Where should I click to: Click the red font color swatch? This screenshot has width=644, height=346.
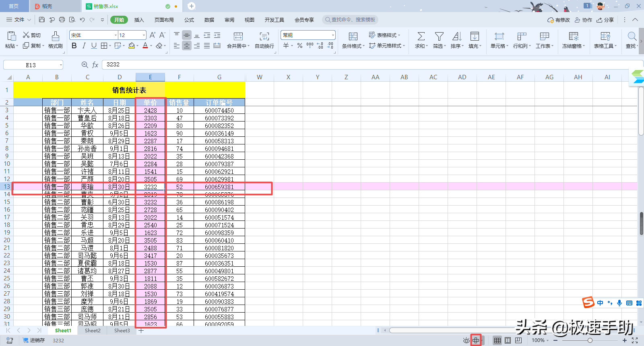pos(145,46)
